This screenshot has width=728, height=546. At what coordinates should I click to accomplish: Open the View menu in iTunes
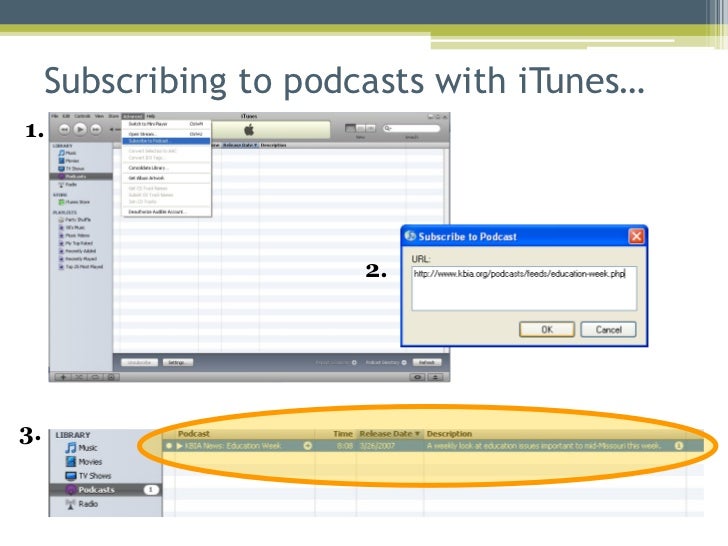[x=99, y=116]
